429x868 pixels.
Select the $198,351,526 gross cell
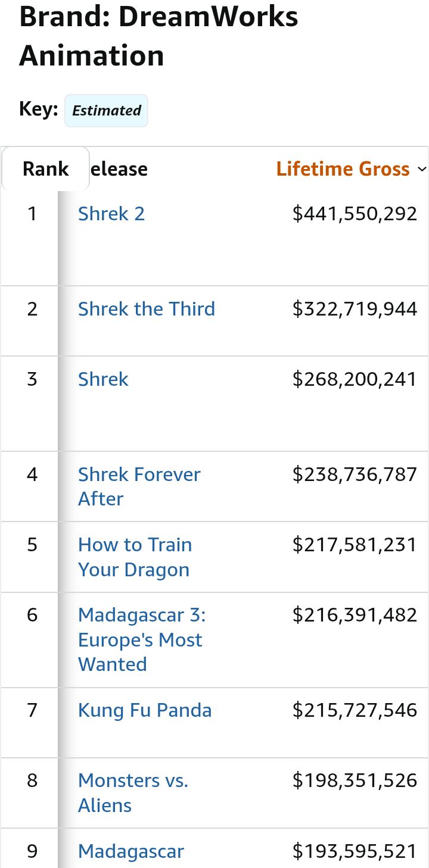pyautogui.click(x=355, y=780)
